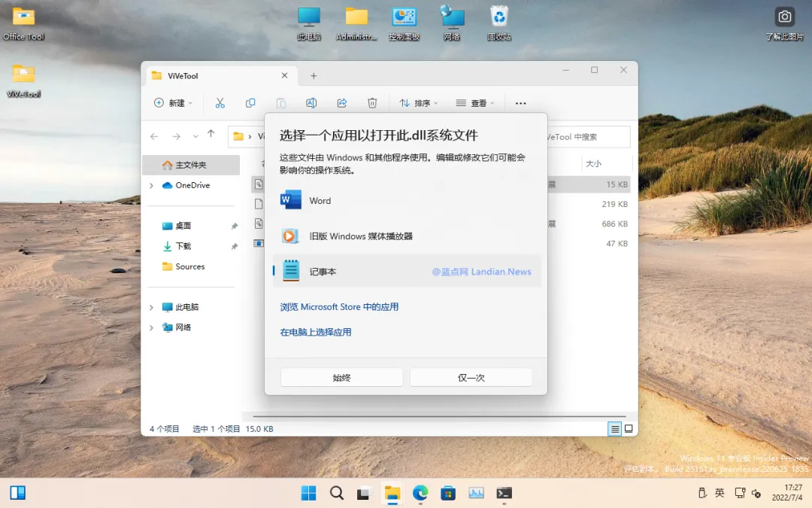
Task: Launch Microsoft Edge from the taskbar
Action: click(420, 493)
